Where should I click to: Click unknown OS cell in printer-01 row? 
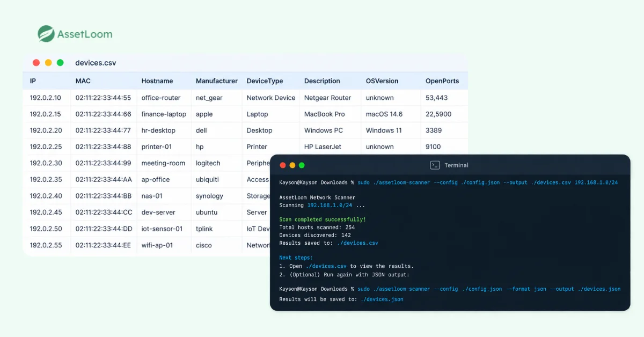pyautogui.click(x=380, y=146)
